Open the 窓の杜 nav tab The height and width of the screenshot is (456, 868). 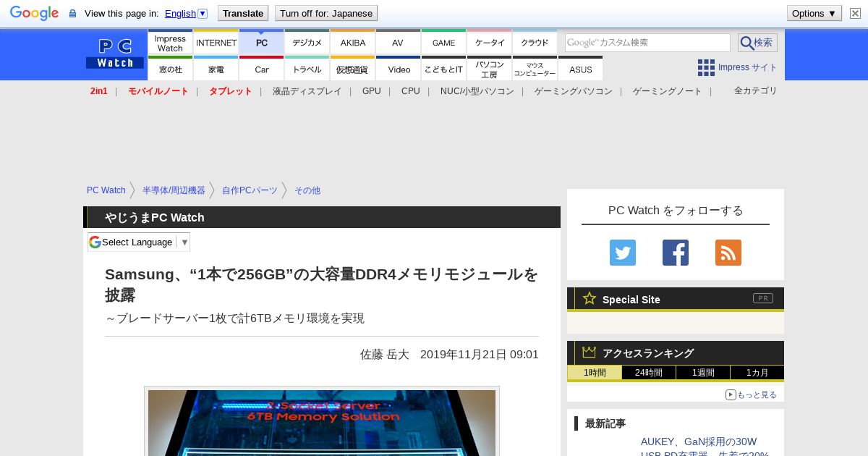click(x=170, y=69)
